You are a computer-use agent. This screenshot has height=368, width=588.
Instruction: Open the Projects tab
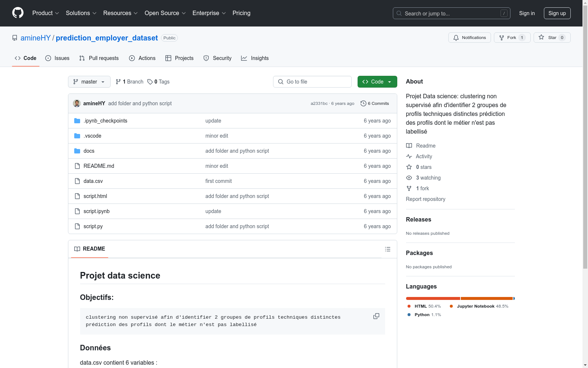coord(179,58)
